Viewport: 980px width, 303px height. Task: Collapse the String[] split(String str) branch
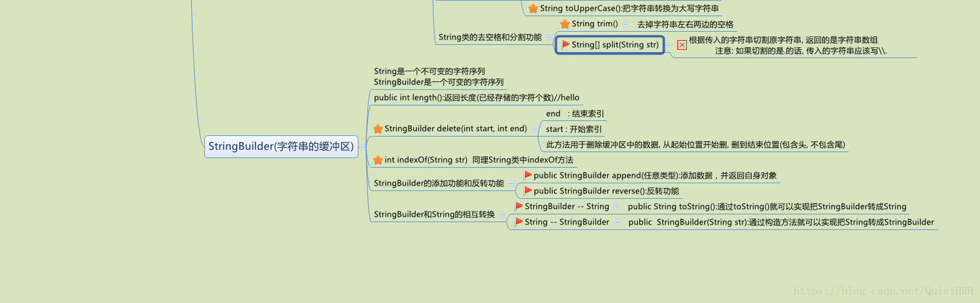click(667, 45)
